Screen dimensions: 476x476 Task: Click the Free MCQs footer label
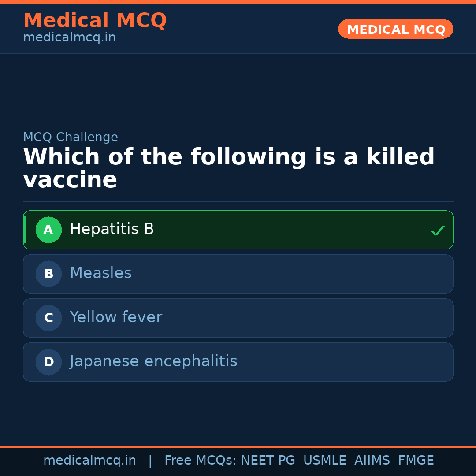[x=200, y=461]
